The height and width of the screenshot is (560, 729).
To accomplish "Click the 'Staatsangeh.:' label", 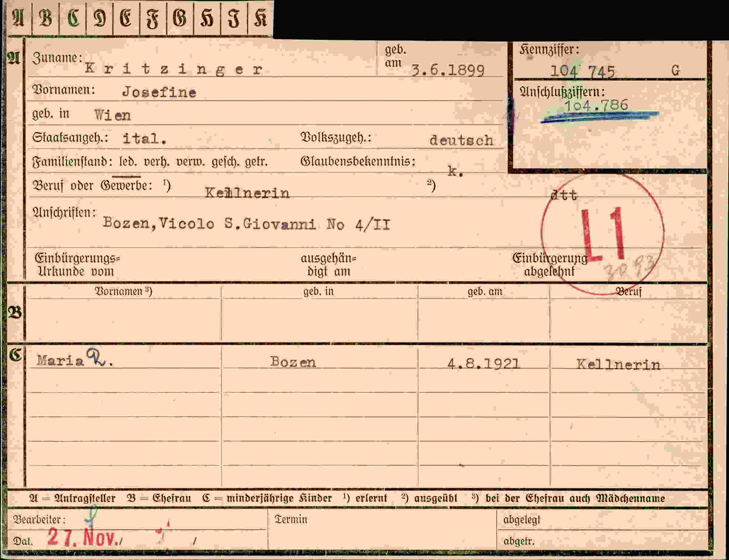I will (70, 138).
